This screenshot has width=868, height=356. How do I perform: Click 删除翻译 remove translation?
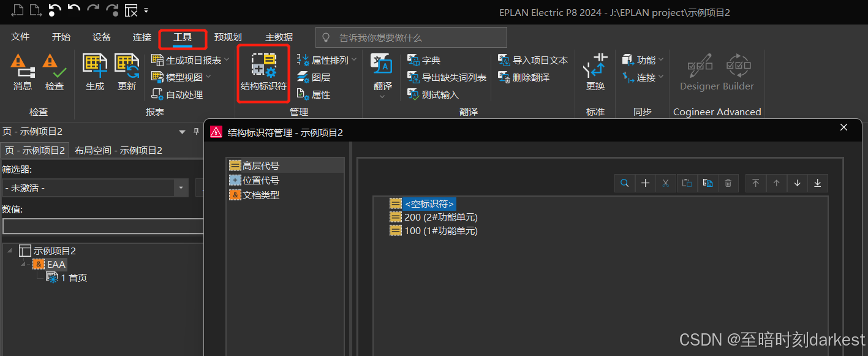(524, 77)
